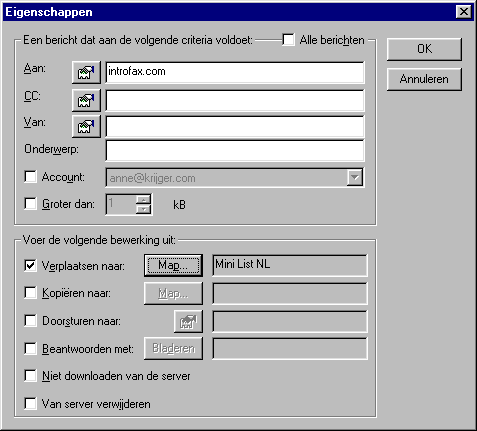Check Niet downloaden van de server
This screenshot has height=431, width=477.
click(30, 376)
